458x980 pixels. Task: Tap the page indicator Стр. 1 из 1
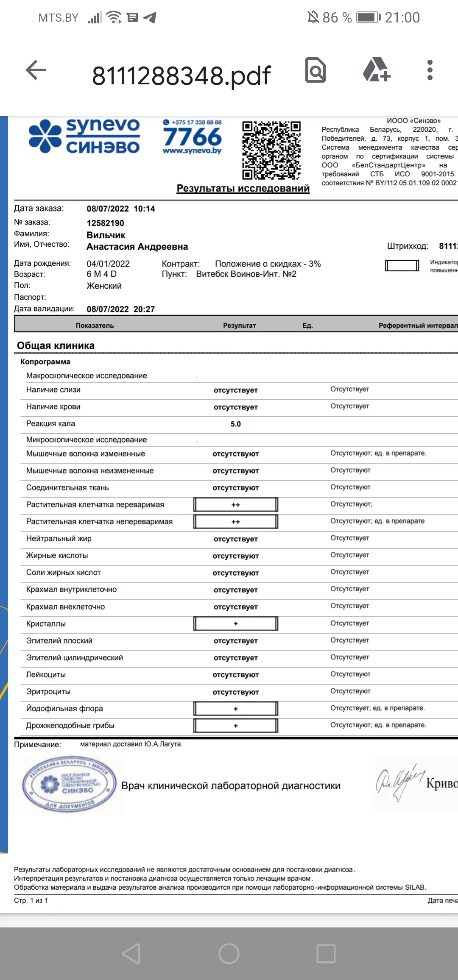click(31, 900)
